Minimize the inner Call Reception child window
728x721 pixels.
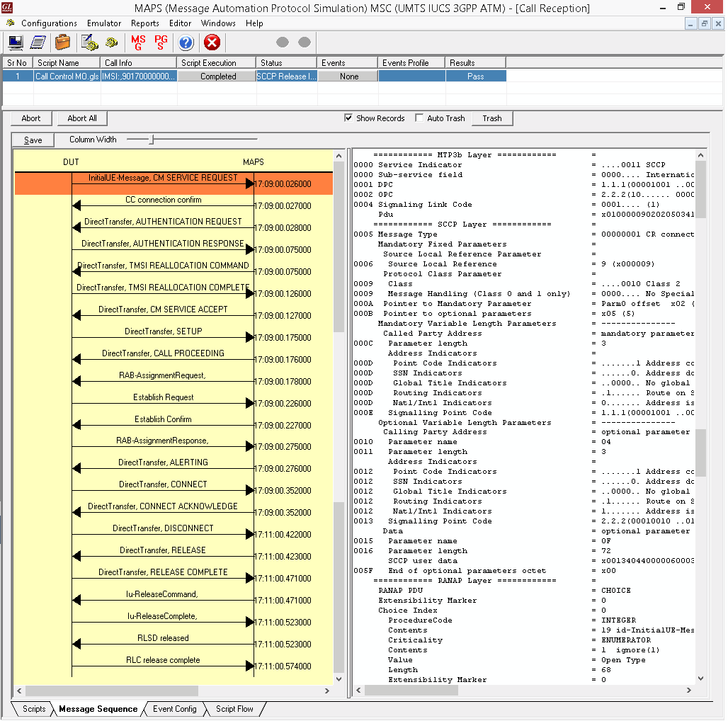click(691, 23)
